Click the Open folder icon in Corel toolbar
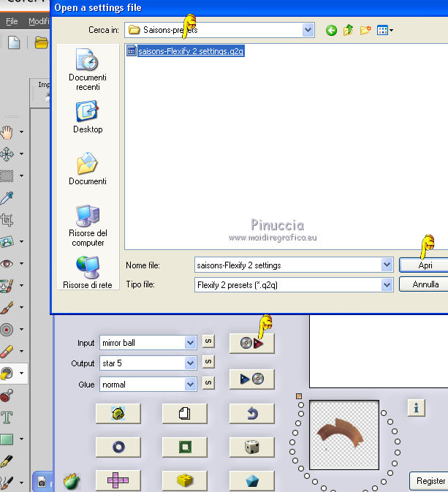 click(41, 42)
